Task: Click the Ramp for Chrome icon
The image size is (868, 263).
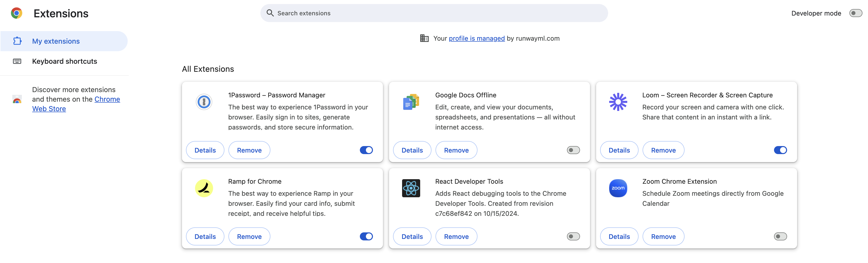Action: (x=204, y=188)
